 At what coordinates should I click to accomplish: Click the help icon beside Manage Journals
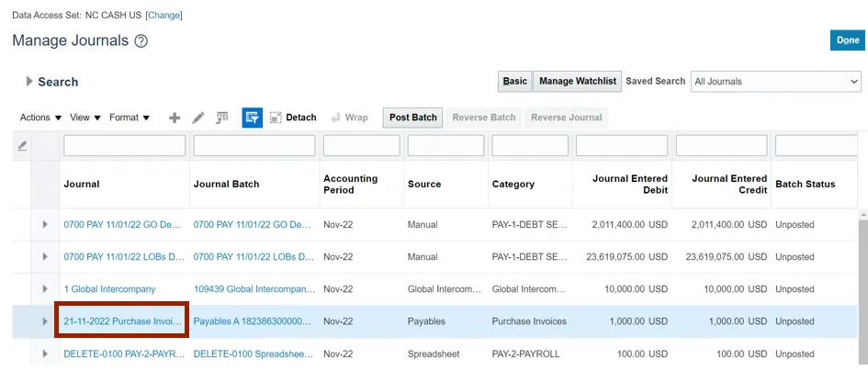[x=141, y=41]
